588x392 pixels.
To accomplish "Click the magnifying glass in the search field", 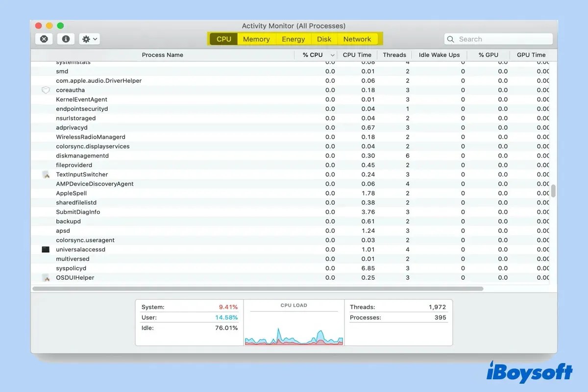I will tap(451, 39).
